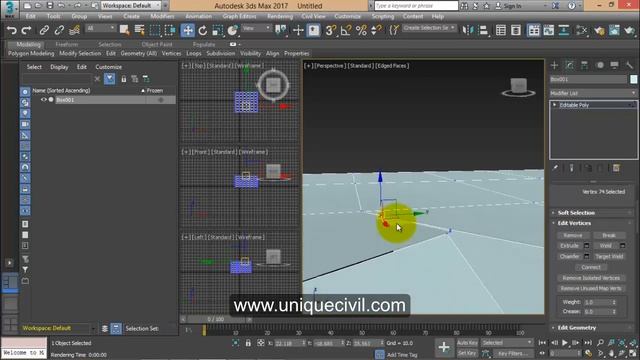The width and height of the screenshot is (640, 360).
Task: Click the Mirror tool icon
Action: (467, 30)
